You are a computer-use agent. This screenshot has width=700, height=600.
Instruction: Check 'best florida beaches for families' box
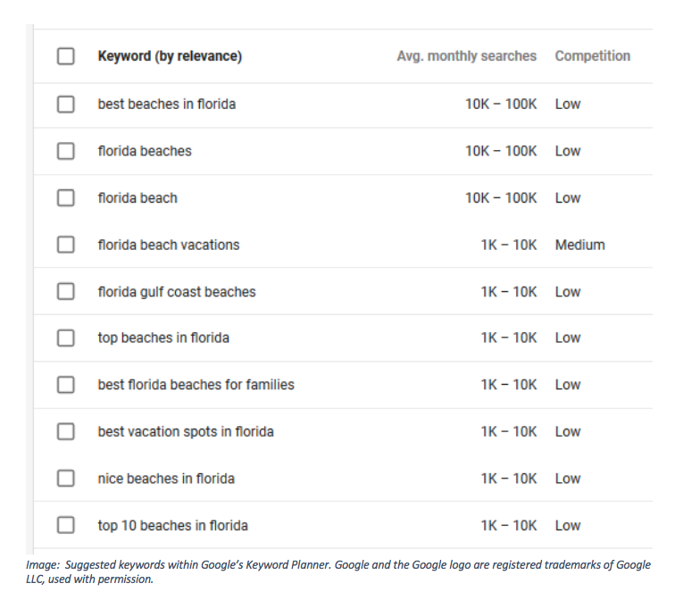coord(65,385)
